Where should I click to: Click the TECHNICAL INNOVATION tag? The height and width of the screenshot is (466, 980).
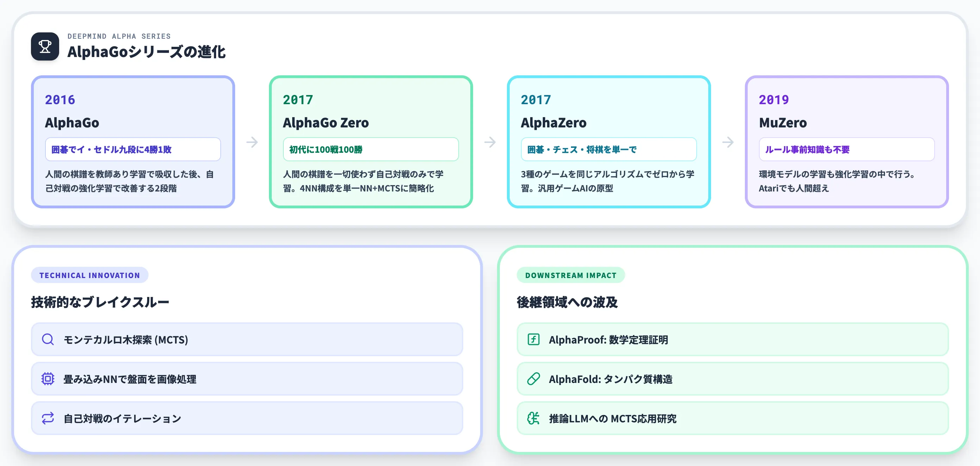[90, 275]
